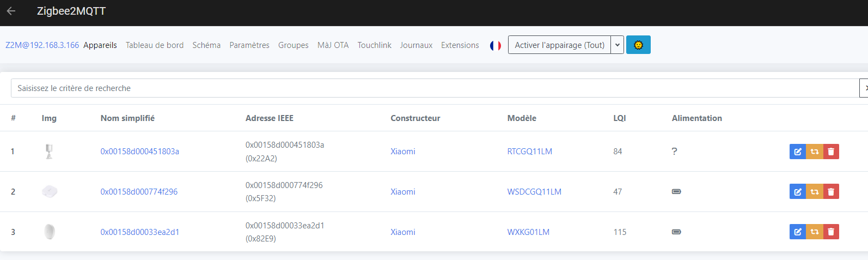Open the WSDCGQ11LM model link
Viewport: 868px width, 260px height.
(x=534, y=192)
